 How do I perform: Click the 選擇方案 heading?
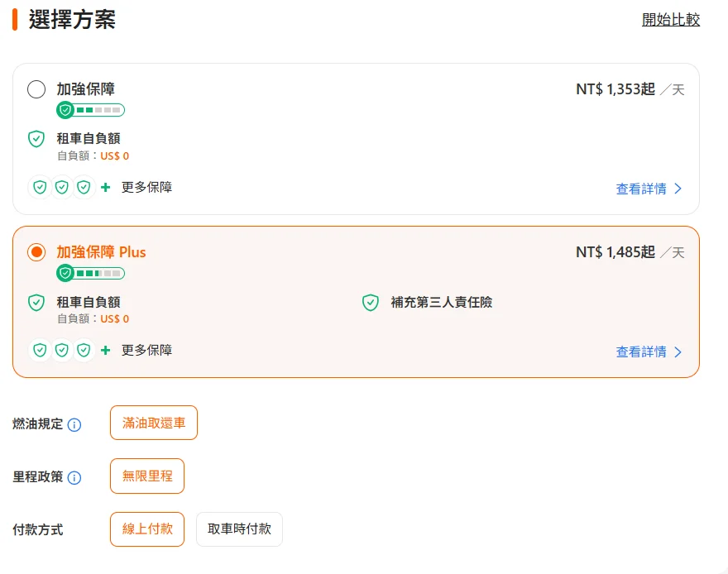[72, 20]
